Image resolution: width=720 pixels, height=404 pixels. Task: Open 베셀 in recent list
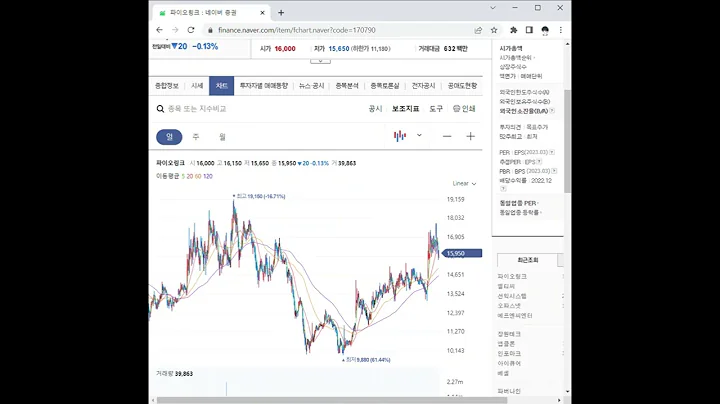503,373
